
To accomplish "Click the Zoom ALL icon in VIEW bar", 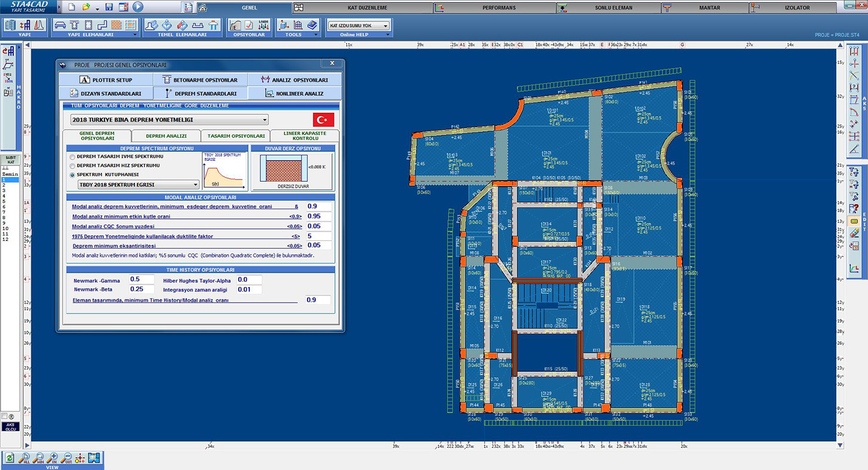I will pyautogui.click(x=25, y=459).
